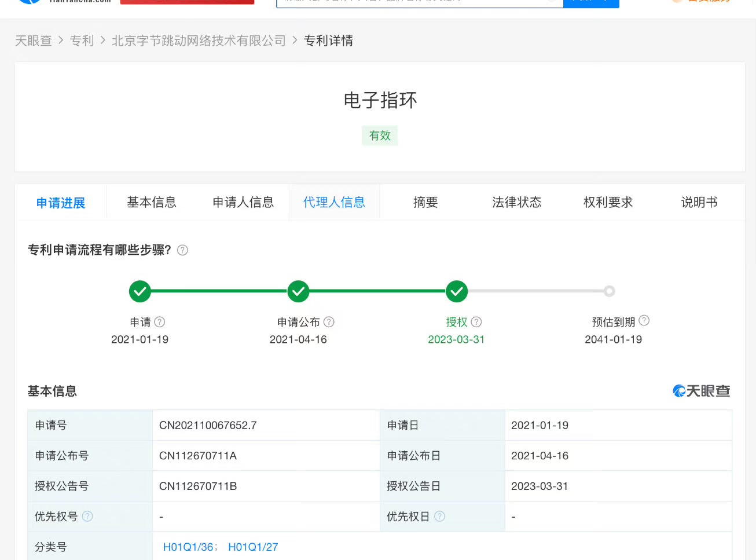
Task: Click the help icon next to 申请公布
Action: coord(329,322)
